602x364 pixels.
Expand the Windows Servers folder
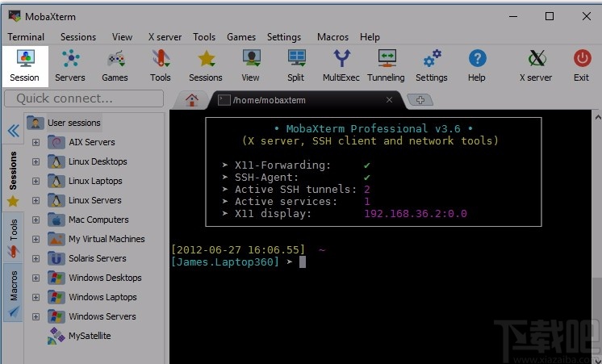tap(36, 316)
